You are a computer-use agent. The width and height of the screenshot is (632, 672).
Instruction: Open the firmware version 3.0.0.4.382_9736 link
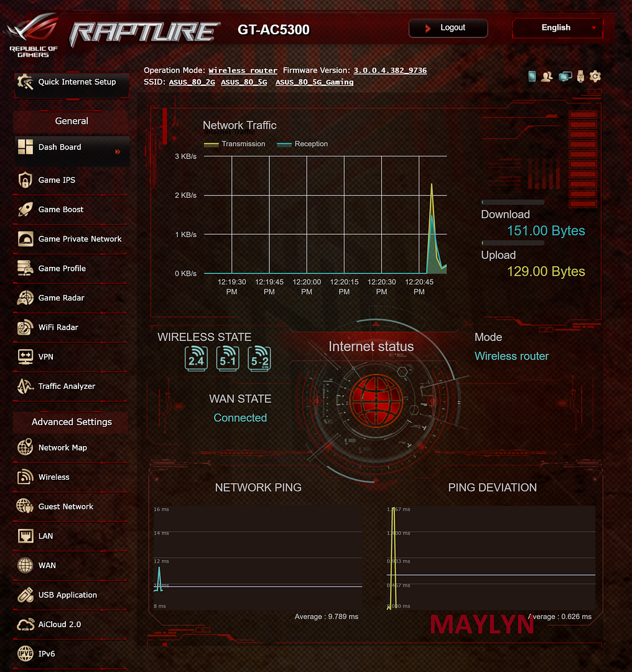[390, 71]
